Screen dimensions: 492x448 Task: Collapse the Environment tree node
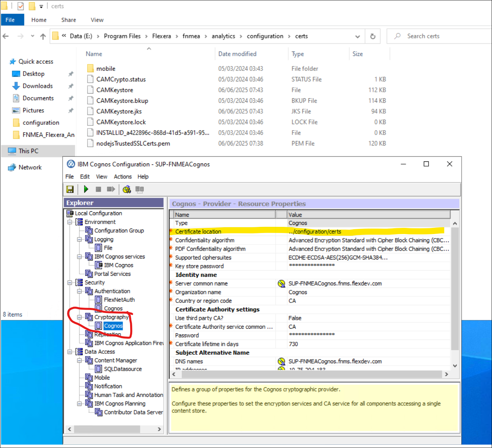[x=69, y=222]
